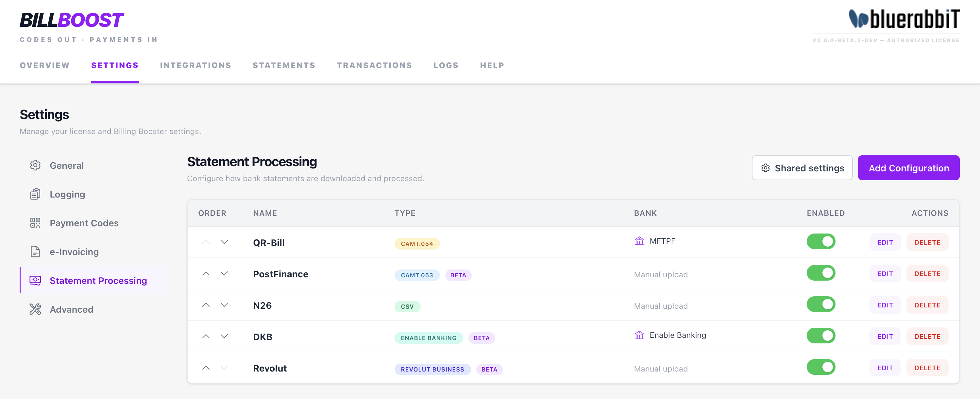This screenshot has height=399, width=980.
Task: Move N26 row down
Action: 224,305
